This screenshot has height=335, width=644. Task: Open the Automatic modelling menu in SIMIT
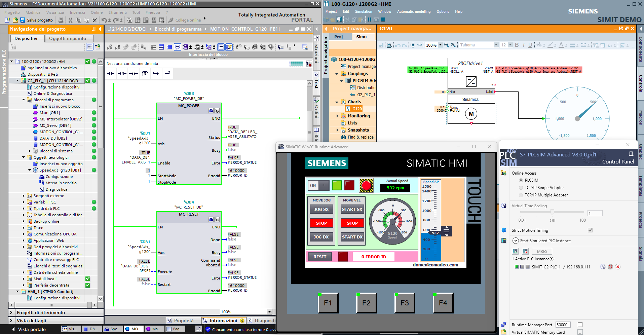(414, 11)
